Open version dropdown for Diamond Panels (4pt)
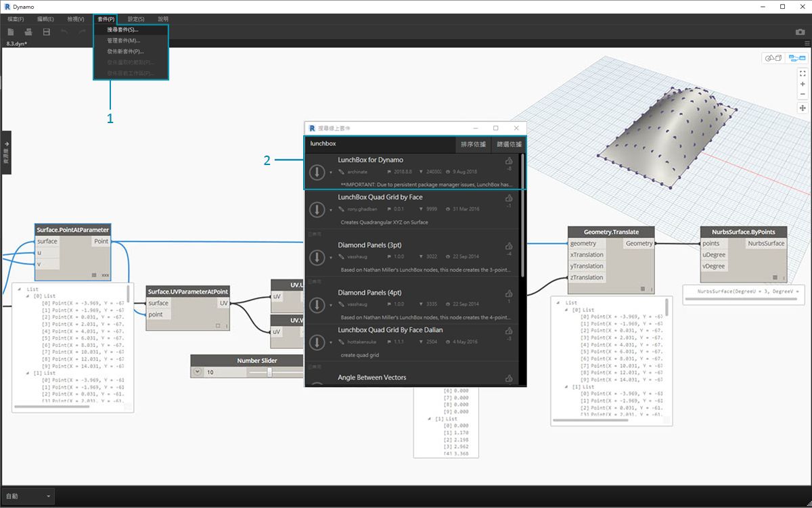The width and height of the screenshot is (812, 508). [x=331, y=306]
